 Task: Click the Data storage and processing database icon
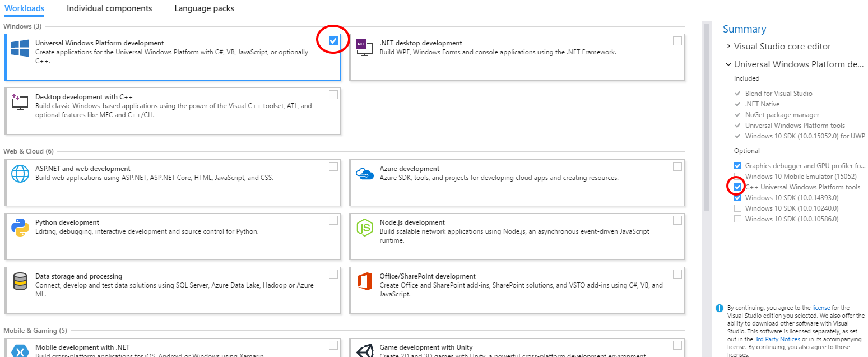tap(20, 281)
